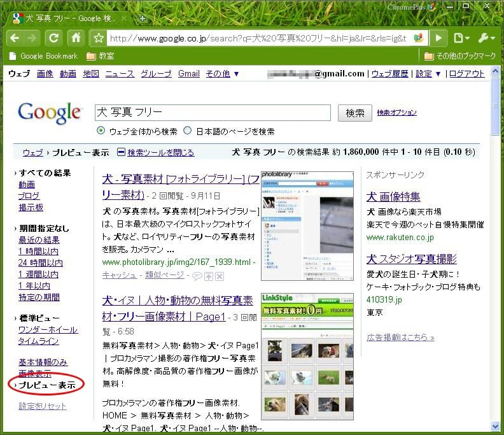Screen dimensions: 504x435
Task: Open the ニュース link in top navigation
Action: point(120,74)
